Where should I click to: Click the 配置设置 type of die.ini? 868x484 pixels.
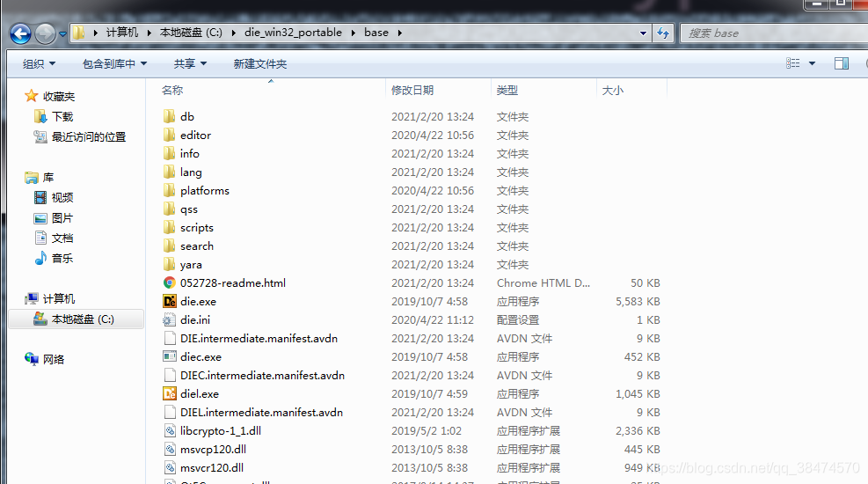518,320
